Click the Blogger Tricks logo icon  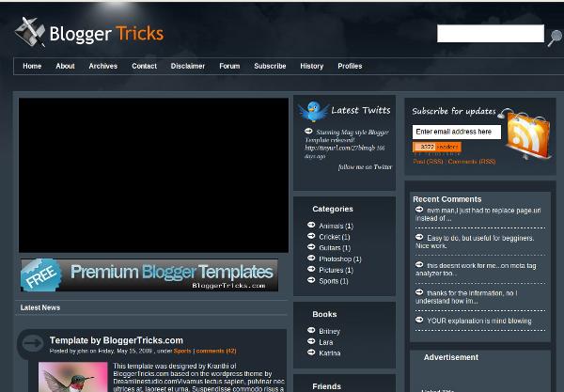30,32
